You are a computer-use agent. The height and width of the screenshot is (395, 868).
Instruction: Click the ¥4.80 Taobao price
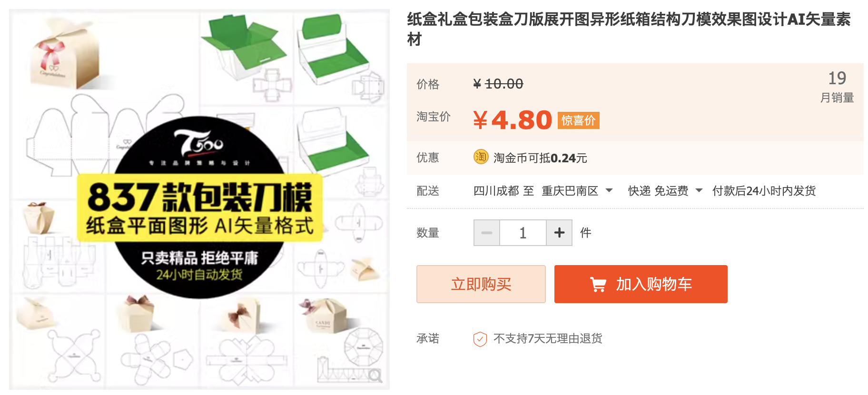pos(513,119)
